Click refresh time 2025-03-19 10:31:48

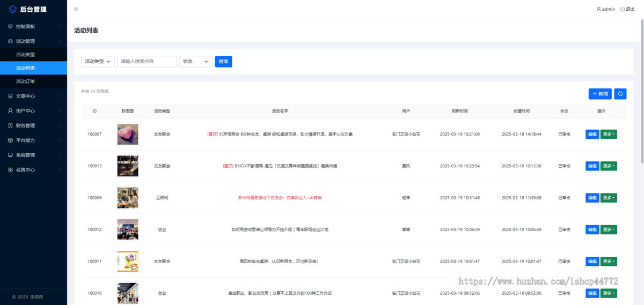pyautogui.click(x=459, y=198)
